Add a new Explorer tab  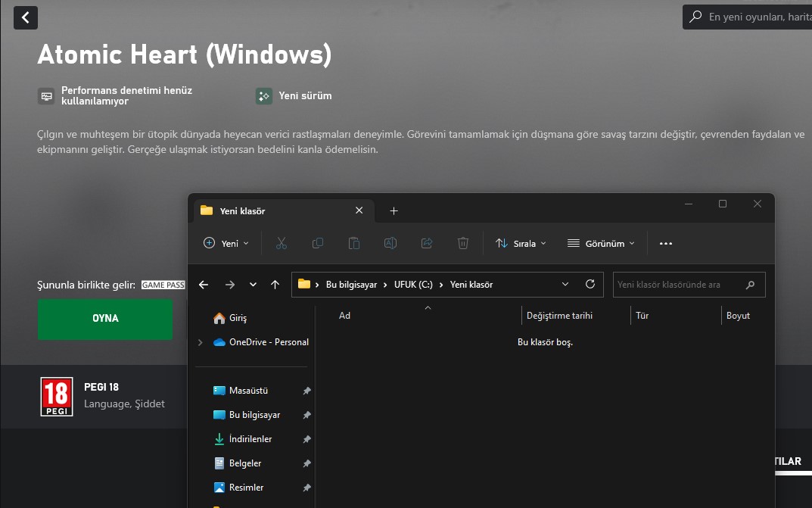click(394, 210)
